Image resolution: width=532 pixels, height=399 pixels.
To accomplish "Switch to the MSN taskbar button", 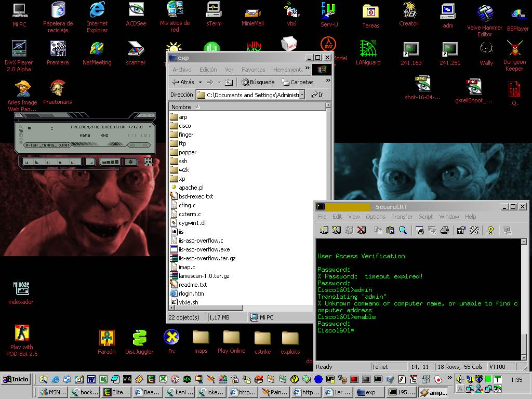I will point(52,392).
